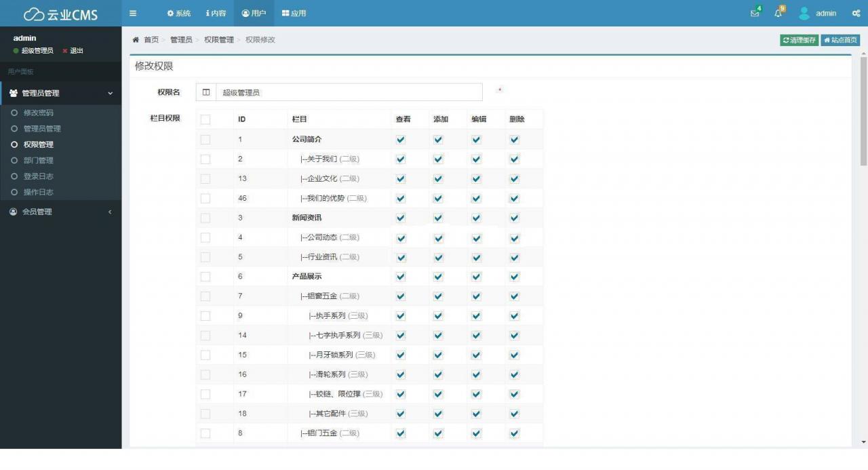Image resolution: width=868 pixels, height=470 pixels.
Task: Click the 清理缓存 button
Action: 799,40
